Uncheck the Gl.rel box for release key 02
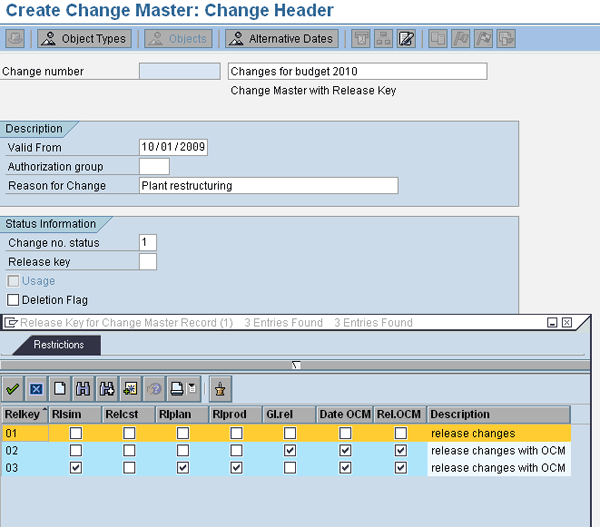Screen dimensions: 600x527 (x=290, y=450)
